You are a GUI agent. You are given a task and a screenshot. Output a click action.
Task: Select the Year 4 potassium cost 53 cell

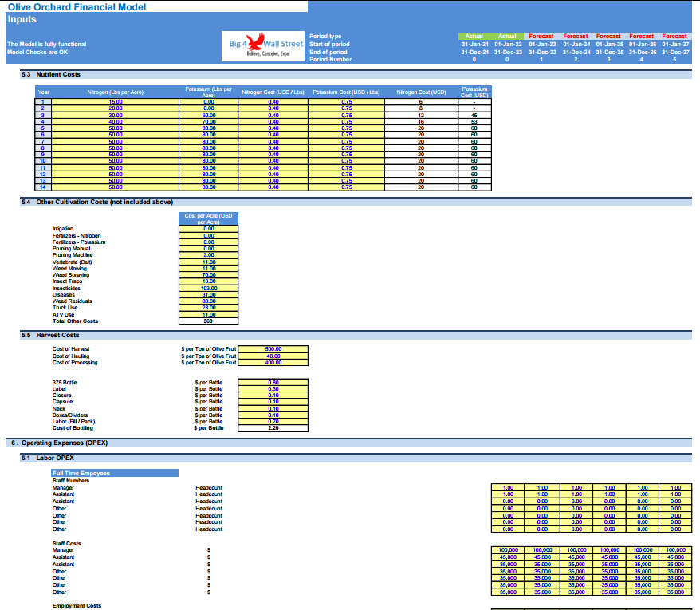474,121
